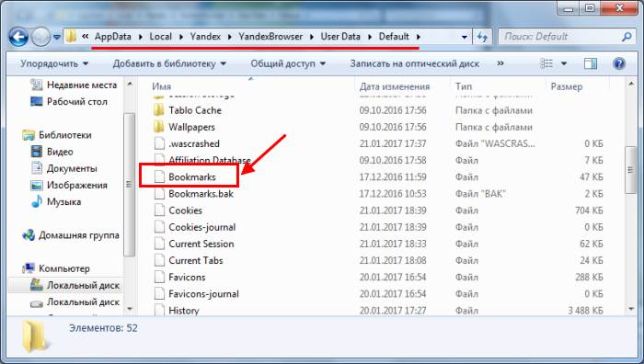
Task: Open the recent locations dropdown arrow
Action: click(x=57, y=37)
